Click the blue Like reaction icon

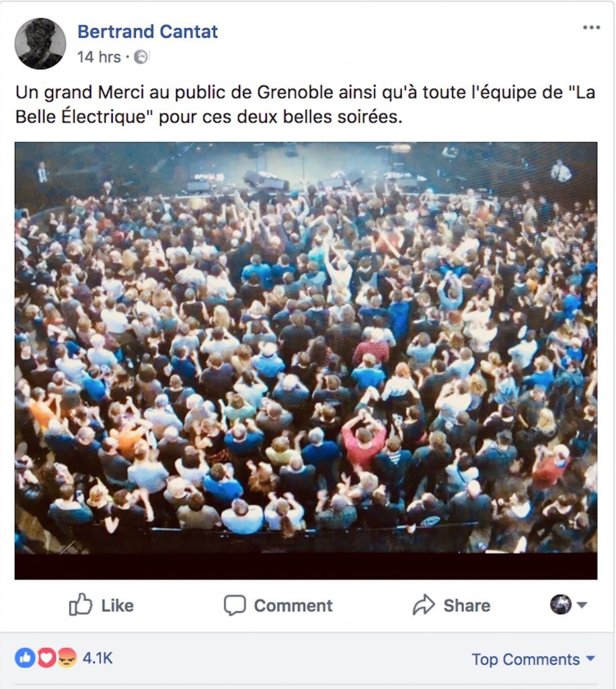(25, 658)
